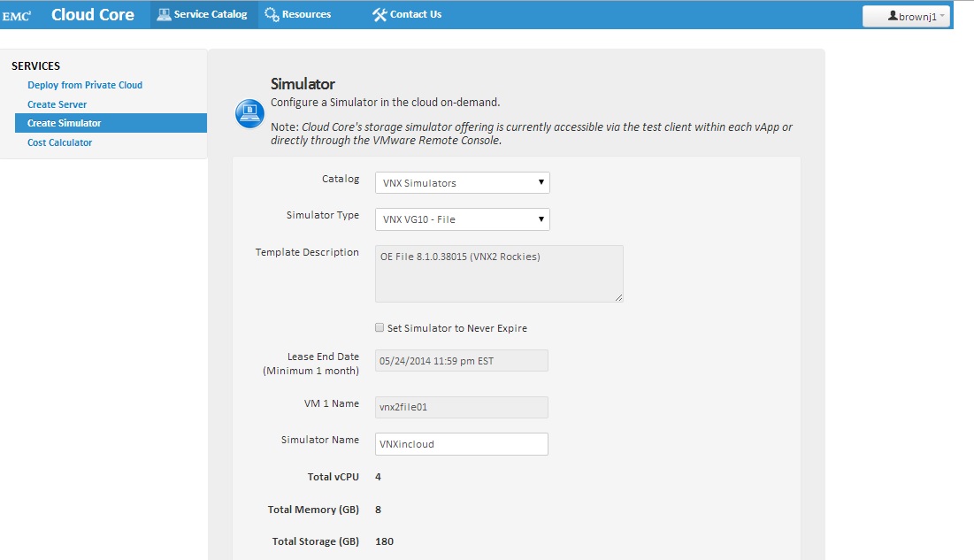Click the Total Memory (GB) label
974x560 pixels.
pos(313,510)
